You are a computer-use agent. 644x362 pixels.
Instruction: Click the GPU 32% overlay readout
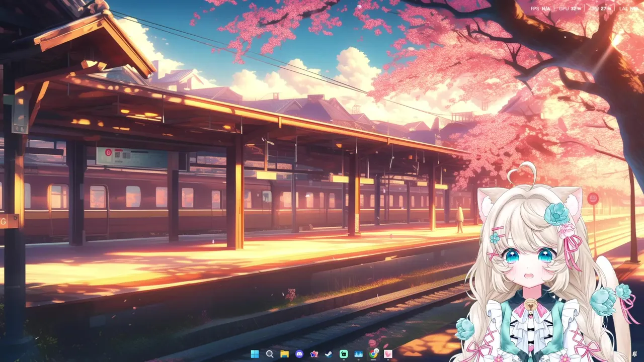point(570,9)
